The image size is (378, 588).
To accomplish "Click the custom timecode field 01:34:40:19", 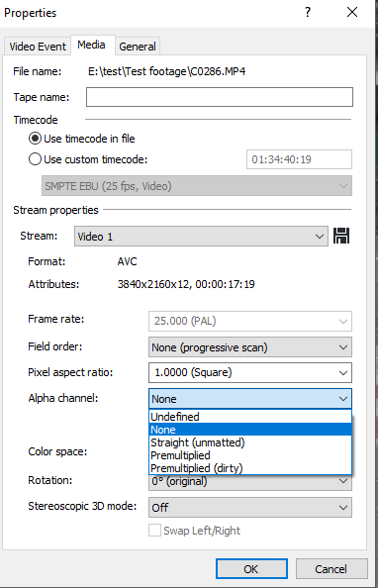I will (299, 159).
